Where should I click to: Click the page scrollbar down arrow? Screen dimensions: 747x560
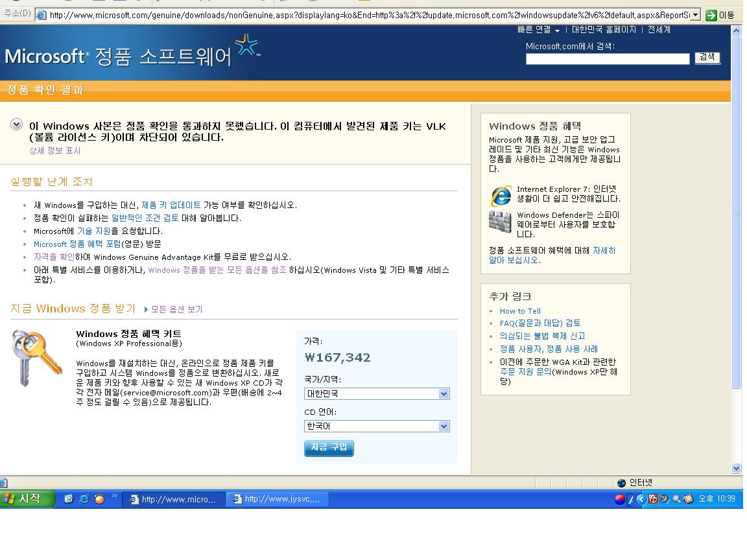(736, 469)
